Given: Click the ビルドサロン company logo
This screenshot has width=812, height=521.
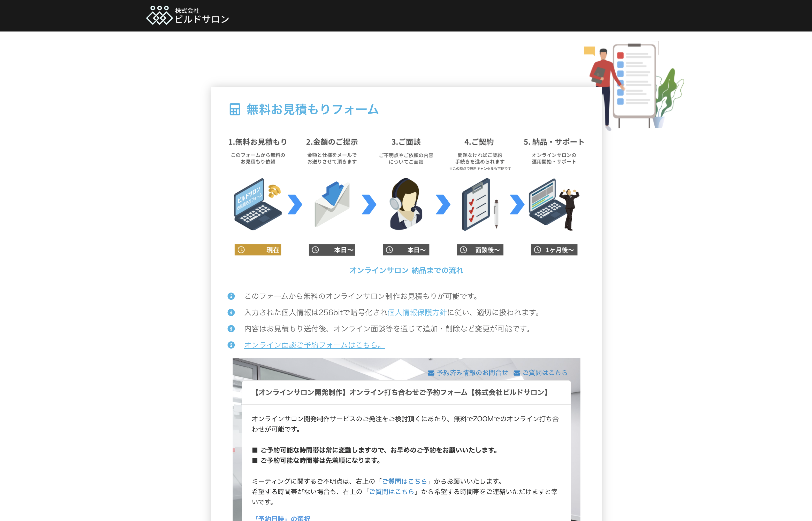Looking at the screenshot, I should coord(188,15).
